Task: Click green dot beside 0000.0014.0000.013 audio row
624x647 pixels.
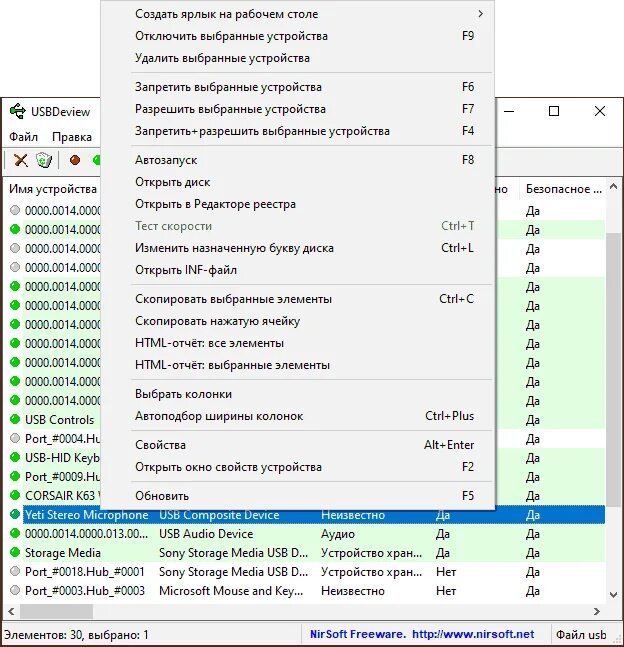Action: tap(15, 533)
